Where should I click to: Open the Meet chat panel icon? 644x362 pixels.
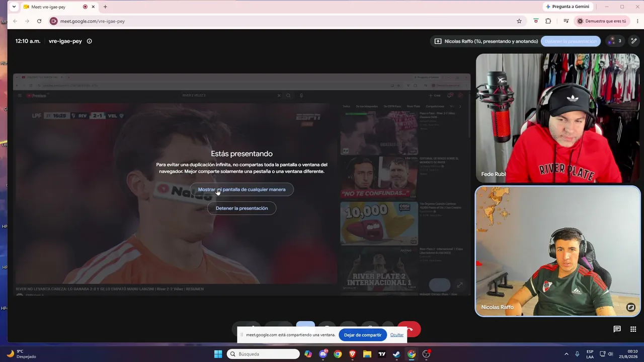pyautogui.click(x=617, y=329)
